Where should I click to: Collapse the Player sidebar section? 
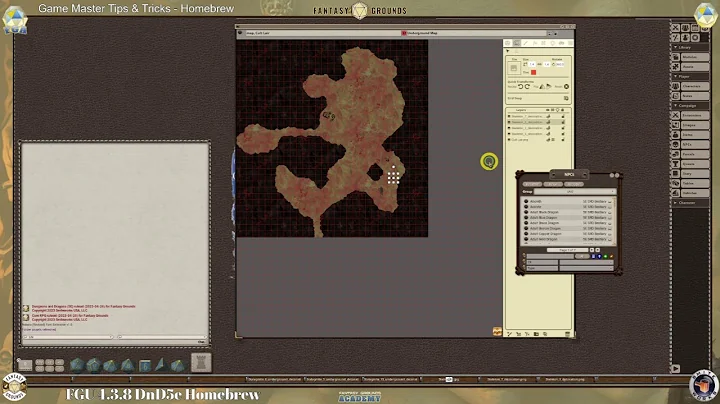[x=675, y=76]
